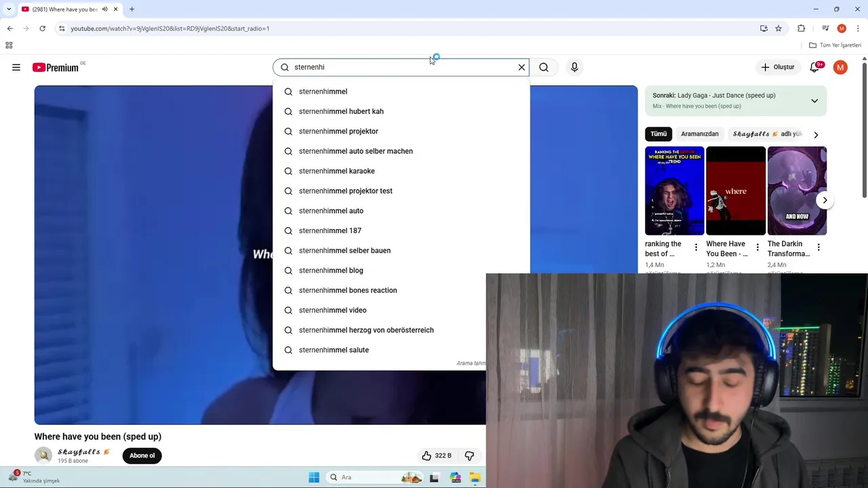The width and height of the screenshot is (868, 488).
Task: Open File Explorer from the taskbar
Action: point(475,477)
